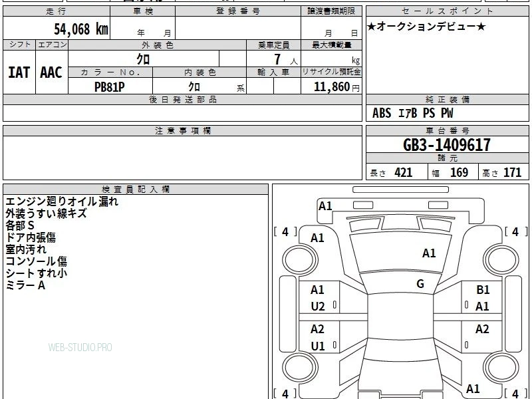Screen dimensions: 532x399
Task: Click the height value 171
Action: point(512,172)
